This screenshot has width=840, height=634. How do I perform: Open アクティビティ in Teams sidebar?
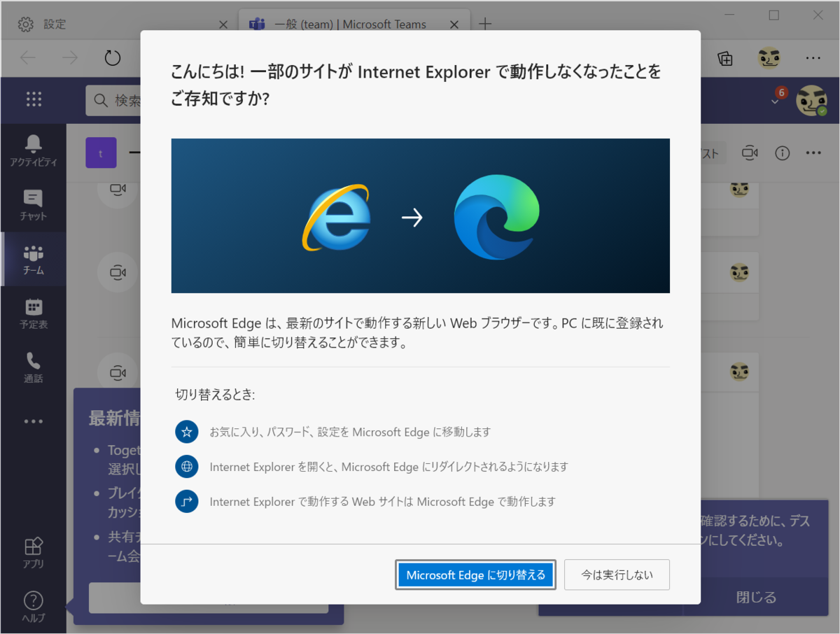34,151
